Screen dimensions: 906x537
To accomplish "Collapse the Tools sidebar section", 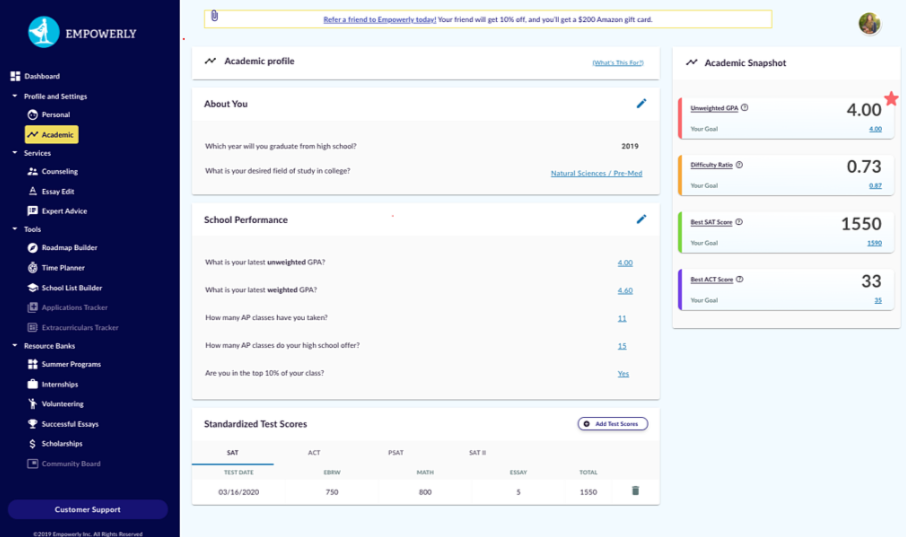I will pyautogui.click(x=15, y=230).
